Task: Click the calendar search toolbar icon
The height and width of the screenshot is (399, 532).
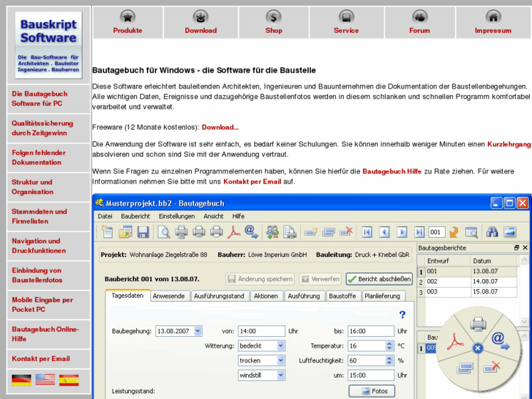Action: [471, 232]
